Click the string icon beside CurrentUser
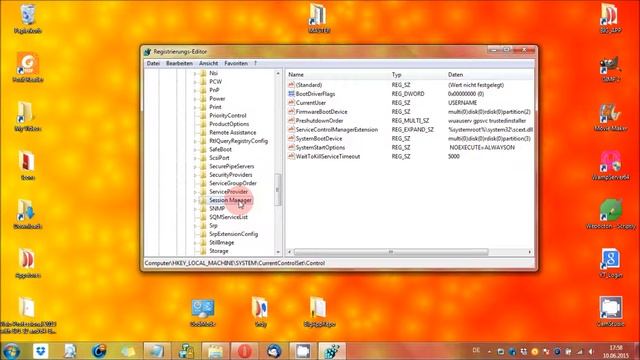Viewport: 640px width, 360px height. [291, 103]
